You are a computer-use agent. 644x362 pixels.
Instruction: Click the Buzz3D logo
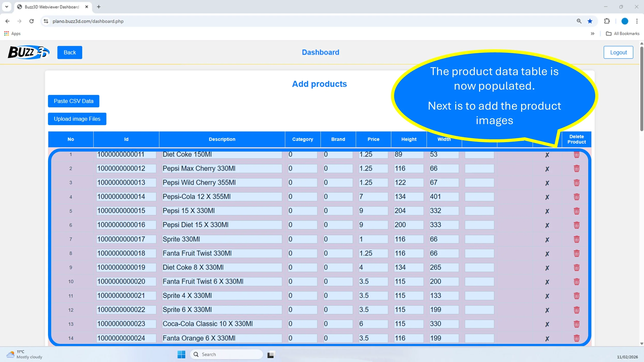tap(28, 52)
